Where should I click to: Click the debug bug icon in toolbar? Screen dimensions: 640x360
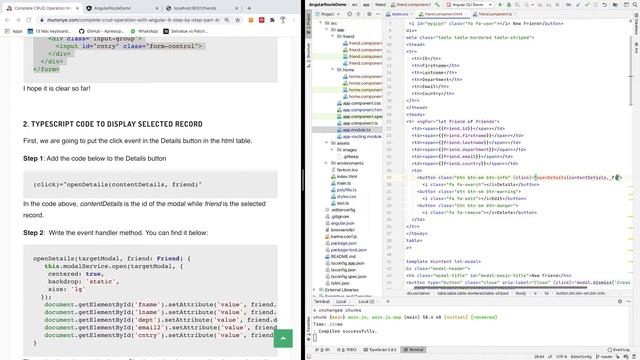(509, 4)
